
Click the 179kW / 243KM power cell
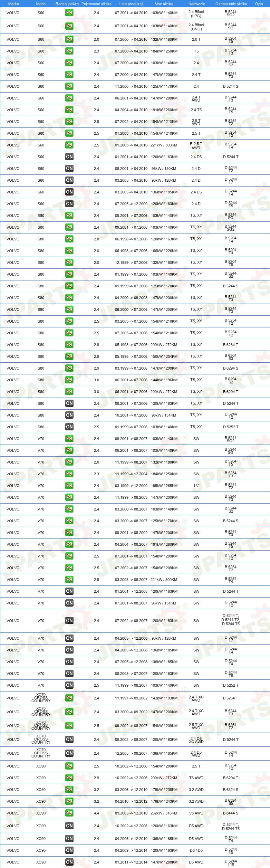(x=164, y=801)
